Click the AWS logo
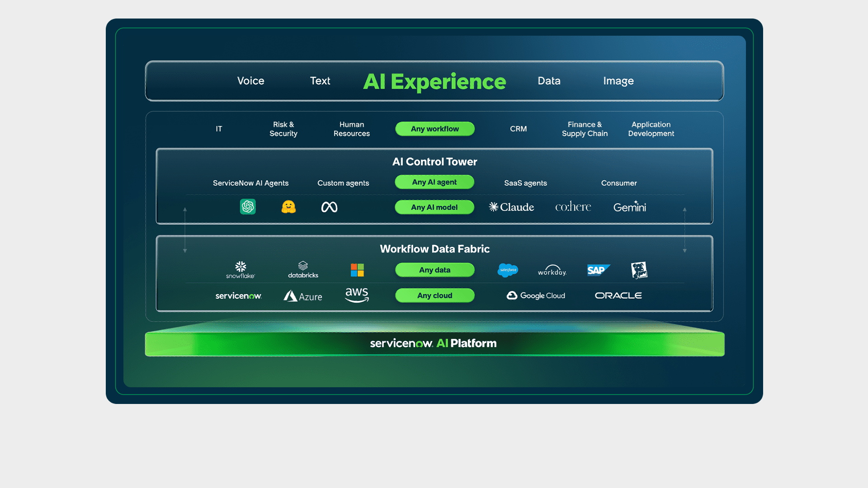Viewport: 868px width, 488px height. point(357,294)
